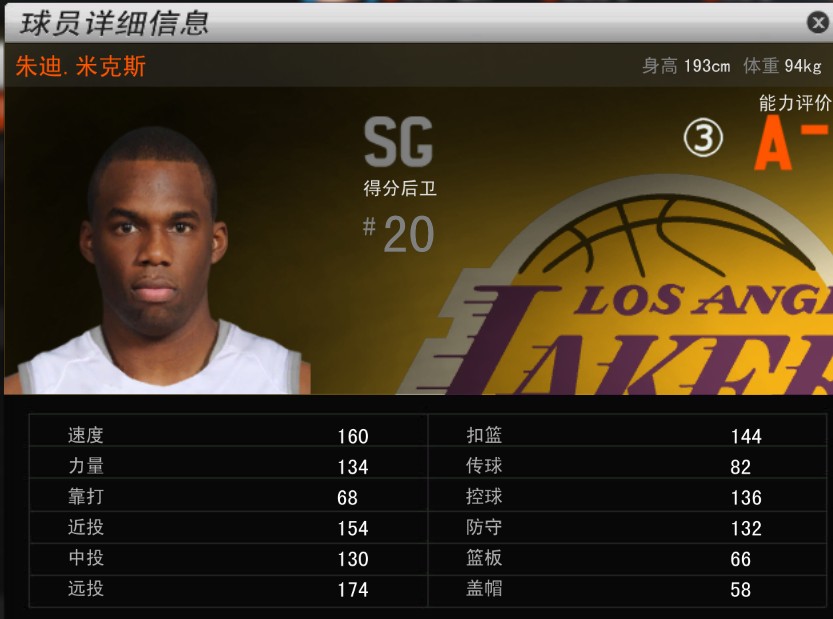
Task: Select the 防守 stat label
Action: coord(484,527)
